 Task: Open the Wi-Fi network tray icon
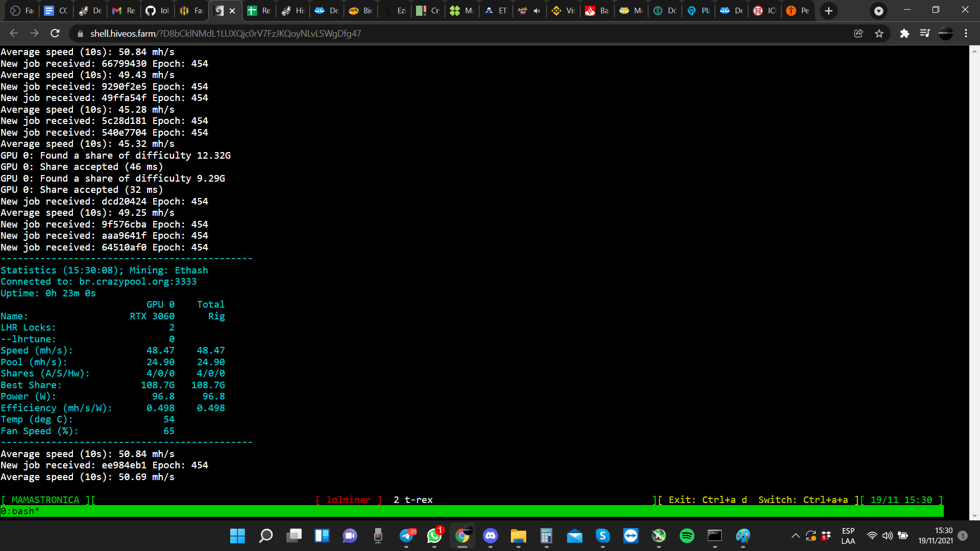point(872,536)
